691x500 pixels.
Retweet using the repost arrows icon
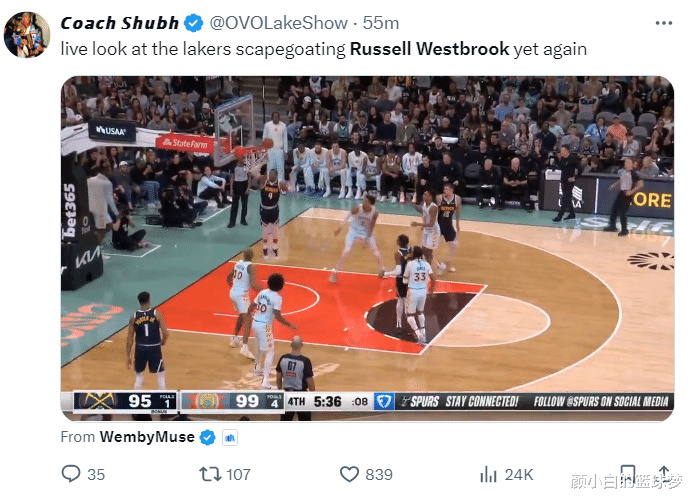coord(210,474)
